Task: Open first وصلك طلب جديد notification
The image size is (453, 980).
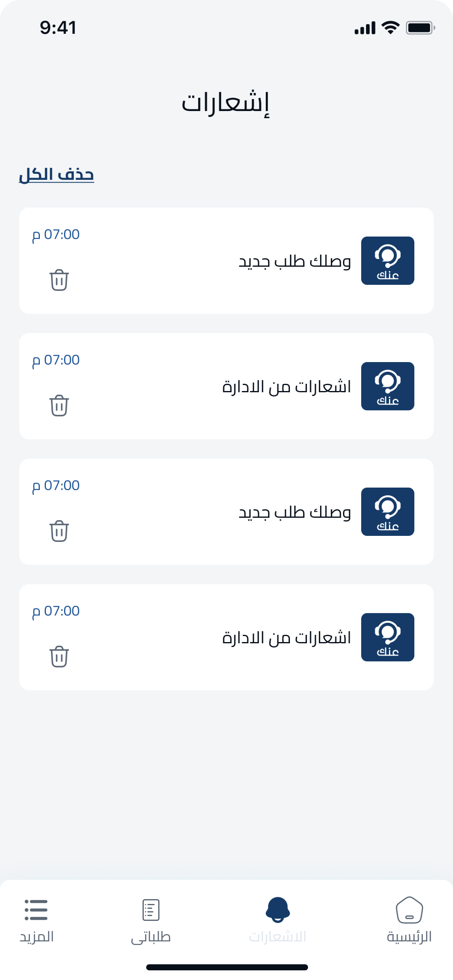Action: (x=295, y=262)
